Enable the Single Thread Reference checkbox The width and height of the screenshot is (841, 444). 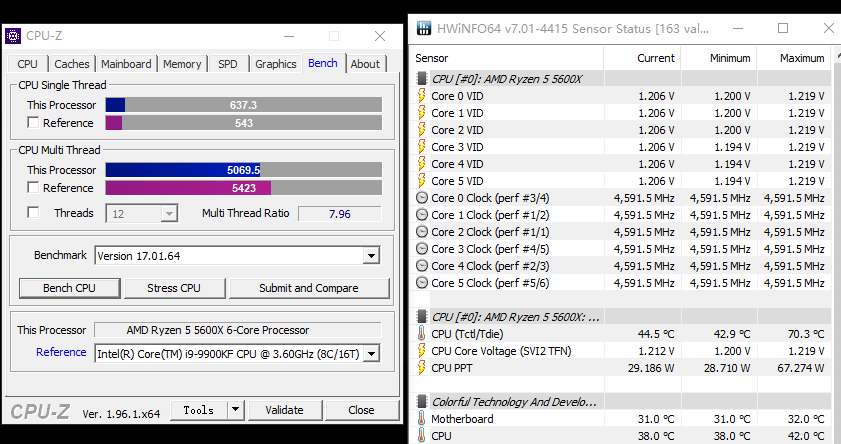(33, 123)
